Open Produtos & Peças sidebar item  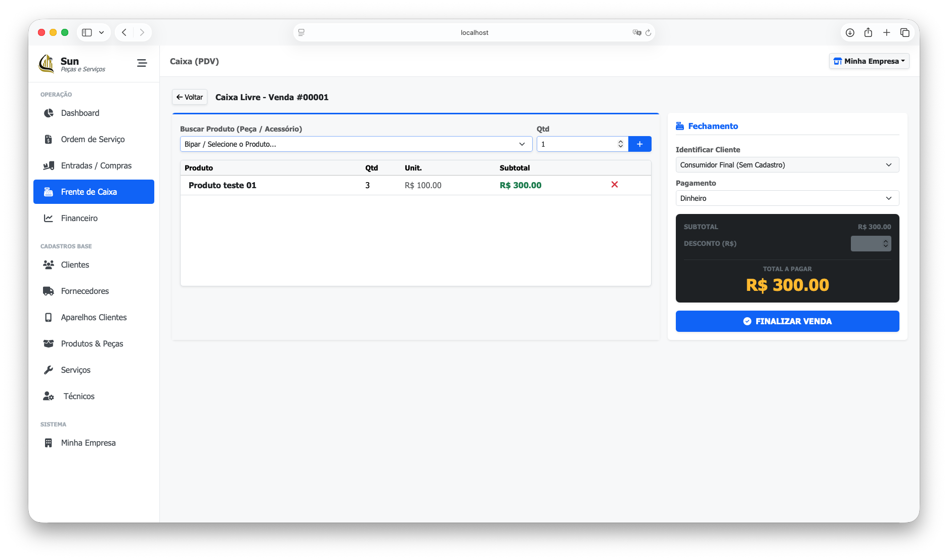(92, 343)
